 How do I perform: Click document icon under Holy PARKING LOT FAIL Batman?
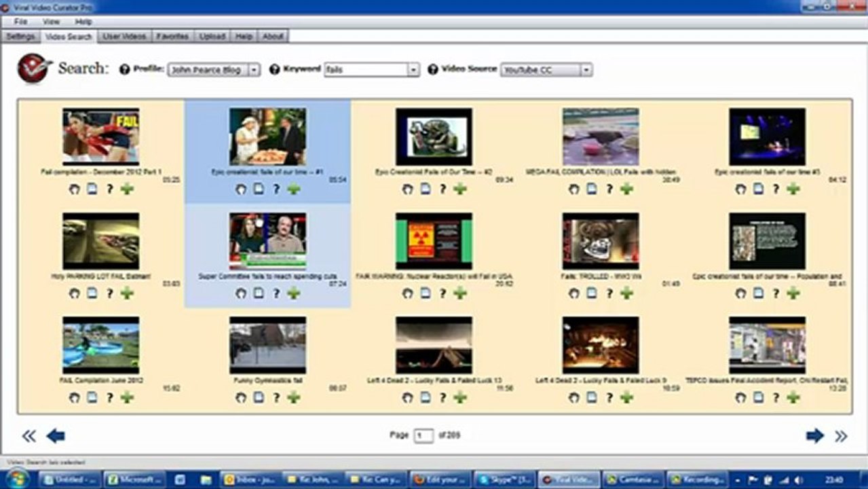92,293
